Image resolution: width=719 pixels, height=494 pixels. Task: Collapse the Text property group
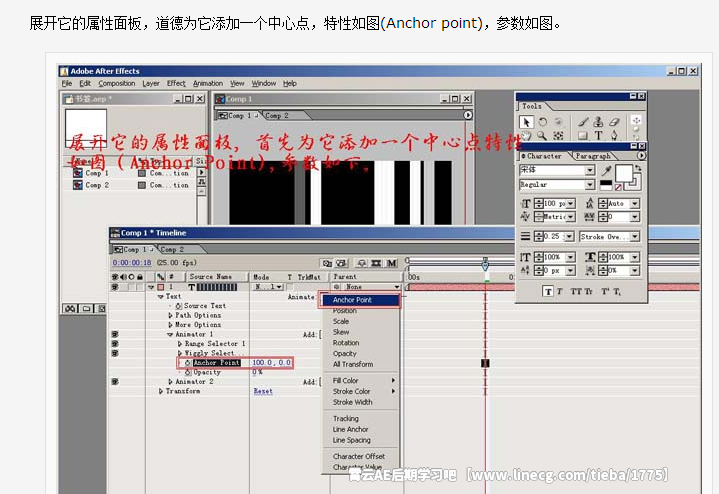tap(160, 297)
